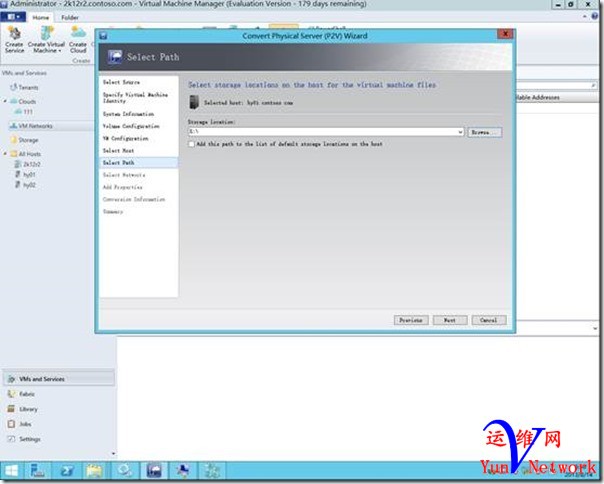Select the 2k12r2 host entry

pyautogui.click(x=32, y=164)
